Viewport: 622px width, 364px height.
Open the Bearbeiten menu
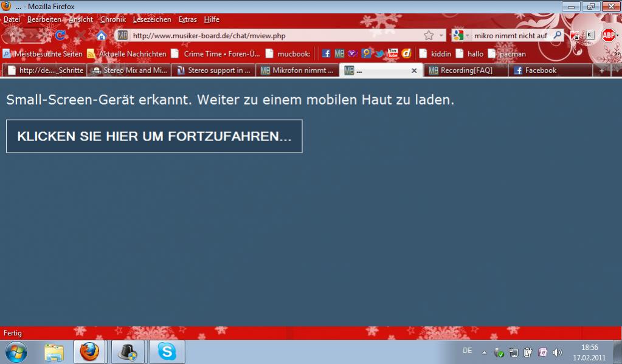pyautogui.click(x=44, y=19)
